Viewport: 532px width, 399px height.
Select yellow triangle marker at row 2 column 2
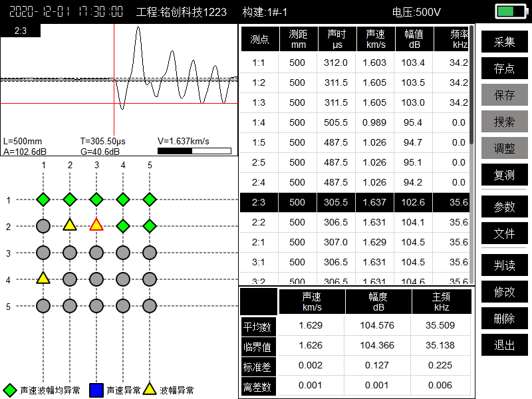click(x=70, y=225)
